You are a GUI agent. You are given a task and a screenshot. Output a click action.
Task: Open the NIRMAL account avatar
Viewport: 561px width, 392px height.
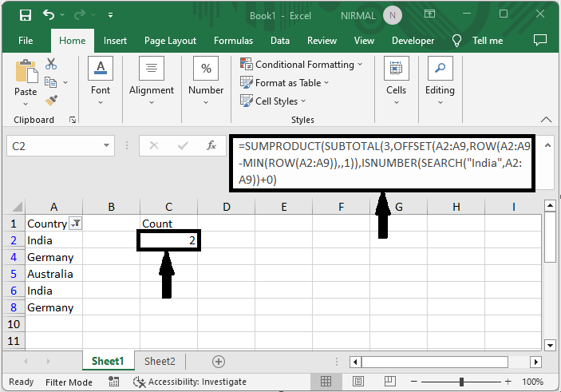(x=392, y=15)
